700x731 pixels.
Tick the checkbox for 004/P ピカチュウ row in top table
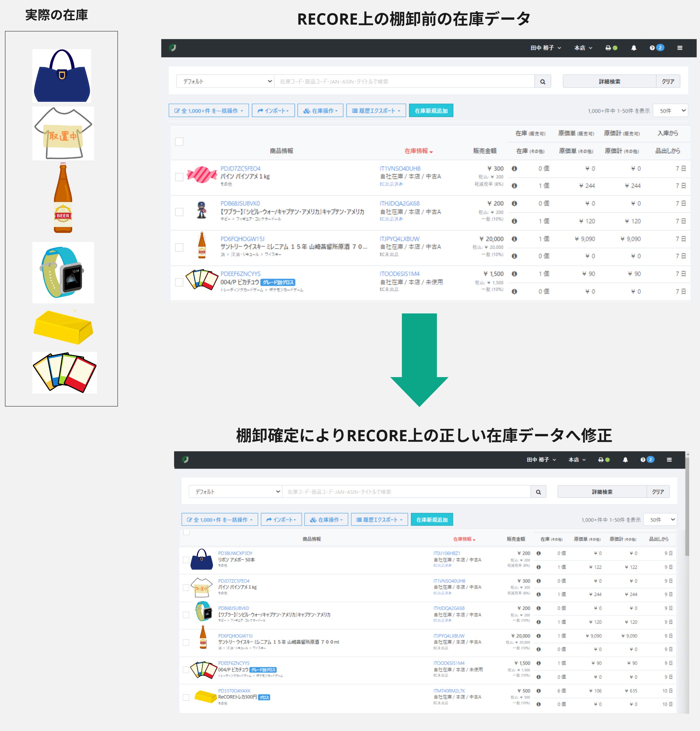179,282
